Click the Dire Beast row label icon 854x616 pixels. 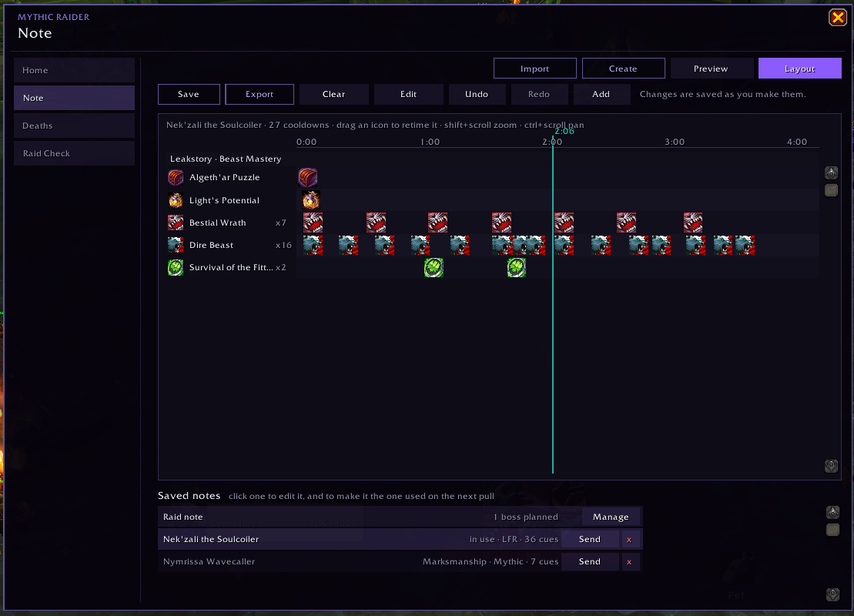176,245
